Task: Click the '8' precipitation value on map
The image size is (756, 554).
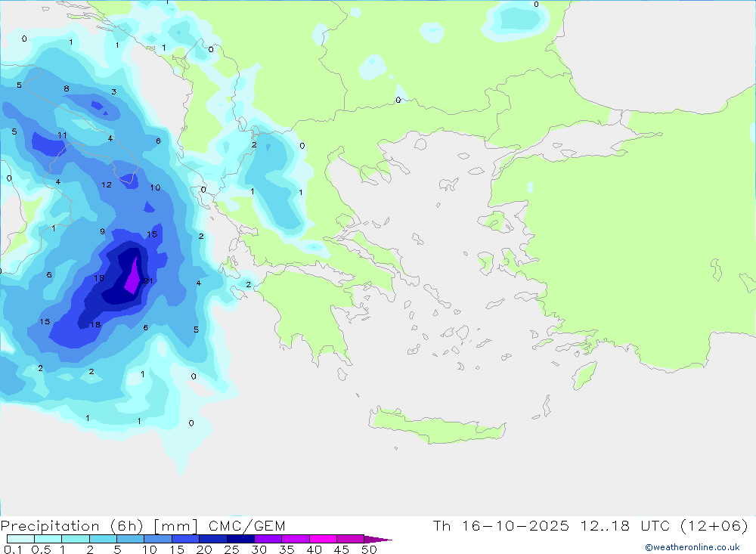Action: [x=67, y=88]
